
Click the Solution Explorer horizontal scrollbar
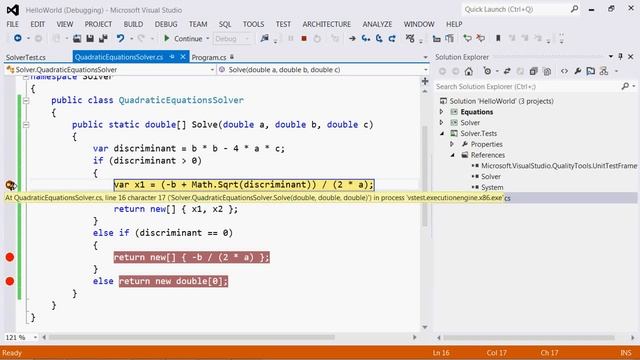pyautogui.click(x=529, y=338)
